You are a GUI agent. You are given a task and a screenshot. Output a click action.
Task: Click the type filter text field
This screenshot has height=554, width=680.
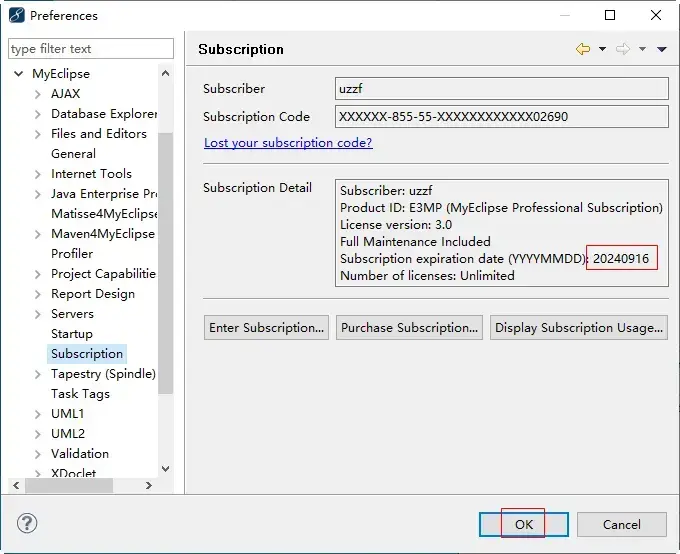pos(91,49)
